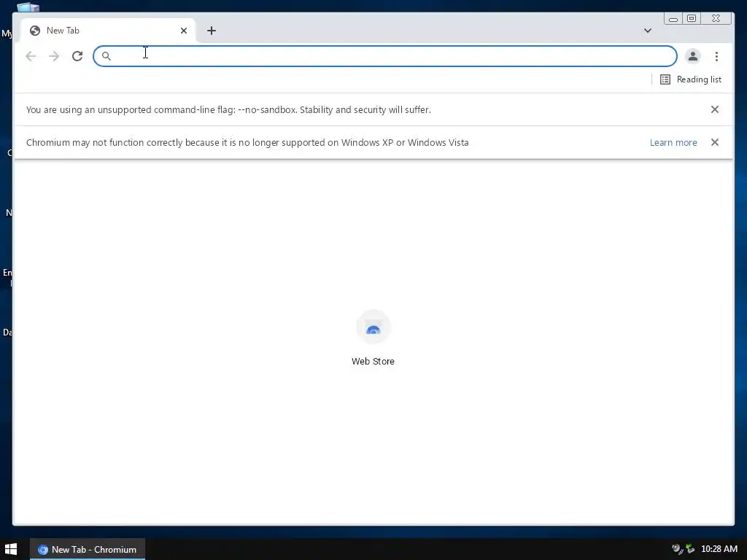Click the Chromium unsupported message text
Image resolution: width=747 pixels, height=560 pixels.
click(x=247, y=142)
